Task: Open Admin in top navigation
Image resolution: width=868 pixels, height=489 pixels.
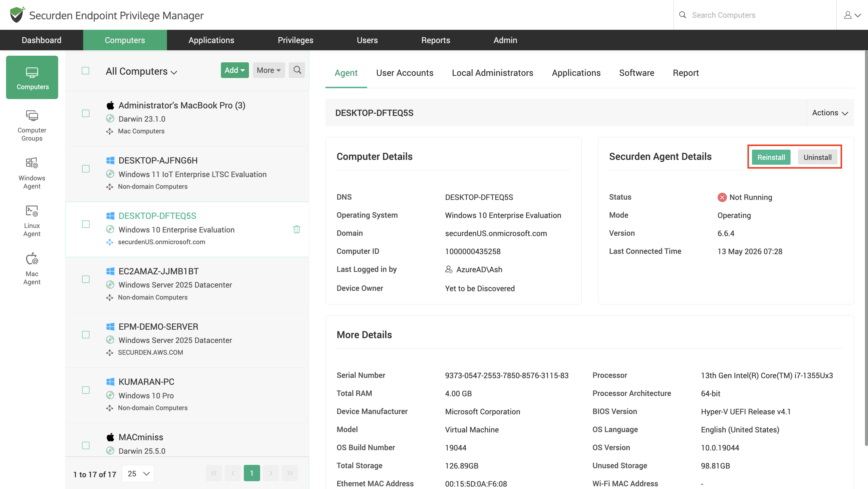Action: [x=505, y=40]
